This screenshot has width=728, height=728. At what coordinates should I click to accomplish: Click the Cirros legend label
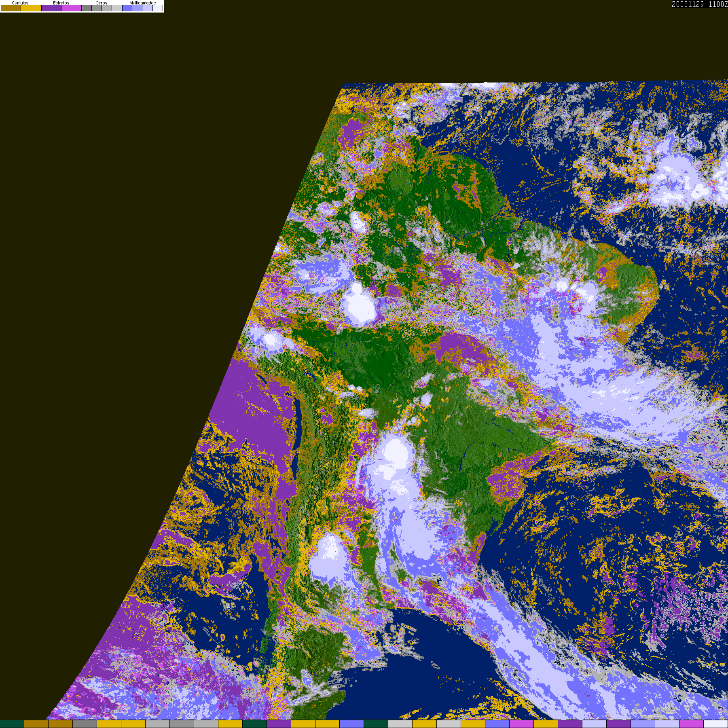click(x=102, y=3)
